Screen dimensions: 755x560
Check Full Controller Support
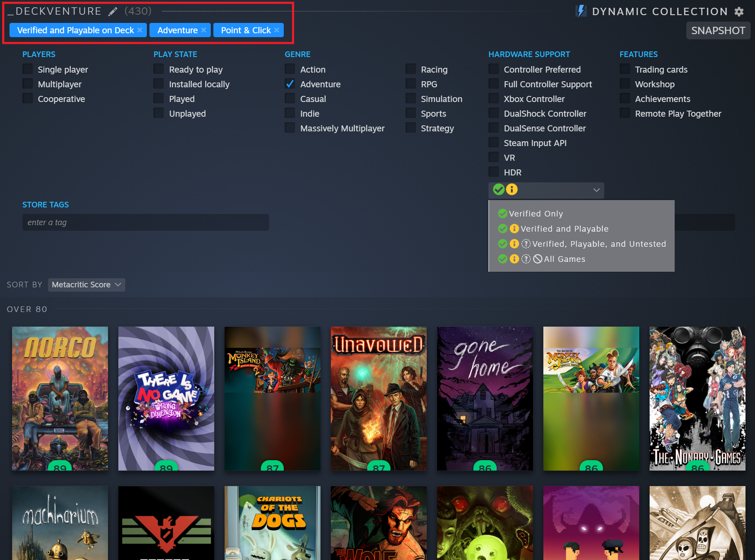tap(494, 84)
